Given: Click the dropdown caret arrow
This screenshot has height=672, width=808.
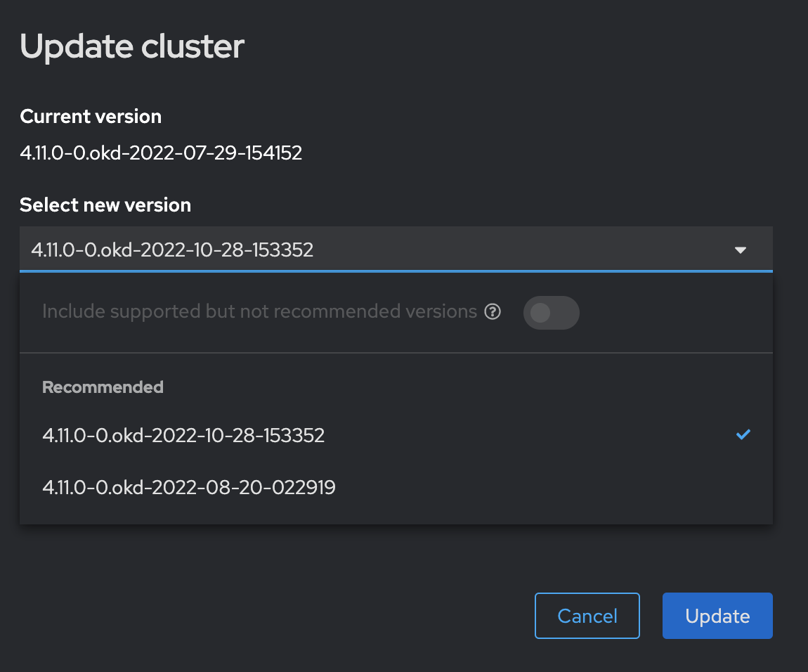Looking at the screenshot, I should (x=740, y=250).
